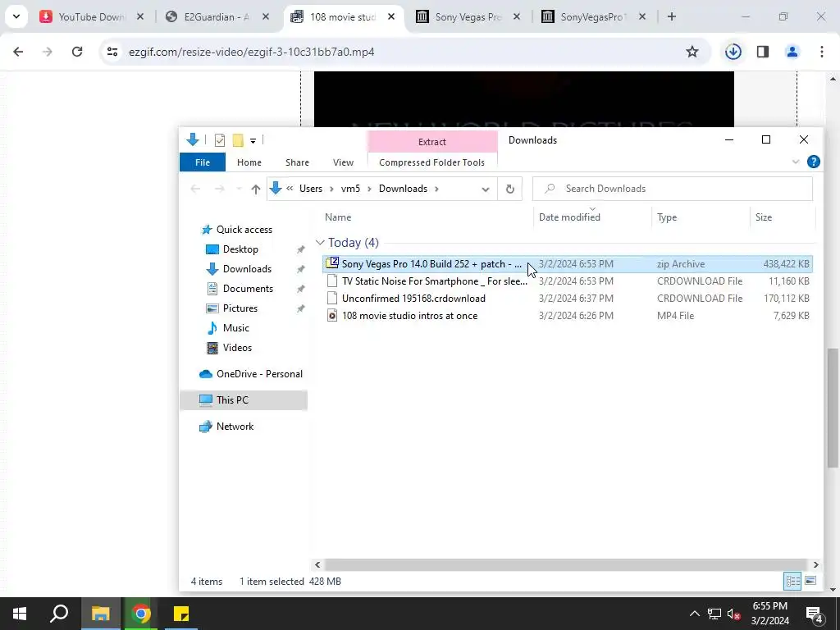The image size is (840, 630).
Task: Select 108 movie studio intros MP4 file
Action: (568, 316)
